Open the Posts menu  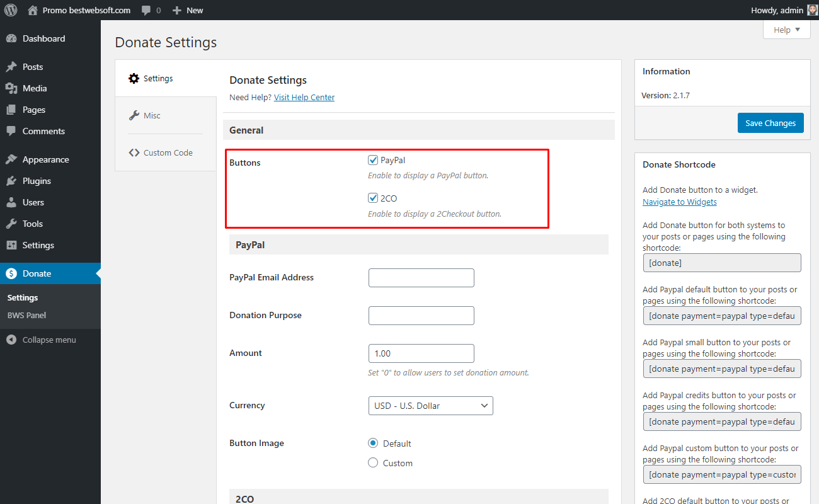(50, 67)
